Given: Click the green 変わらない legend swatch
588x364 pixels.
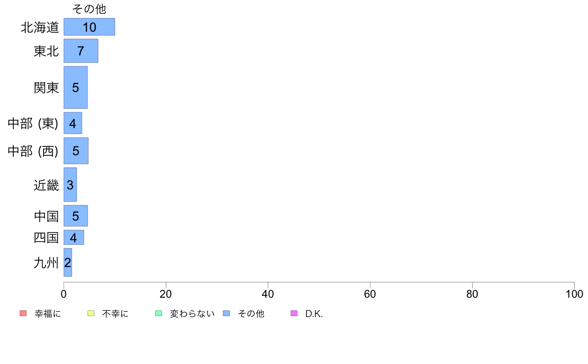Looking at the screenshot, I should coord(158,313).
